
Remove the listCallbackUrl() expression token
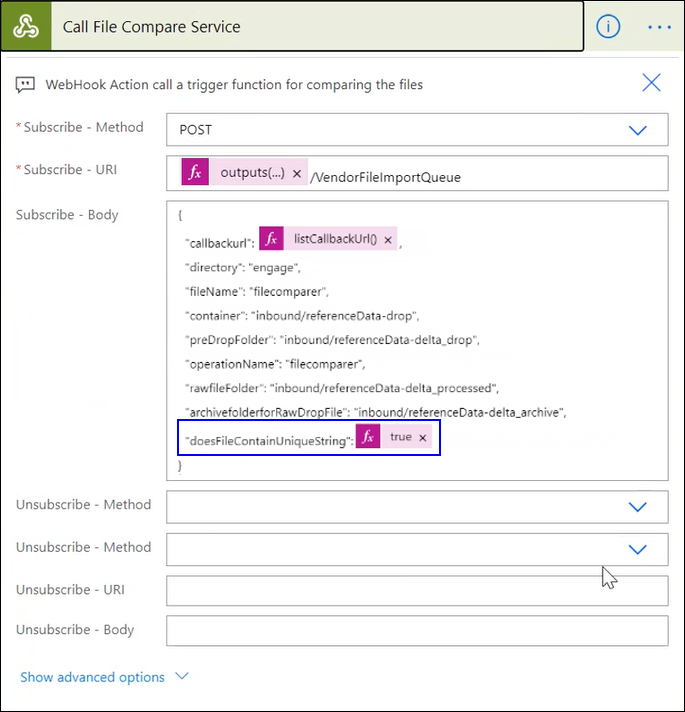pos(388,240)
